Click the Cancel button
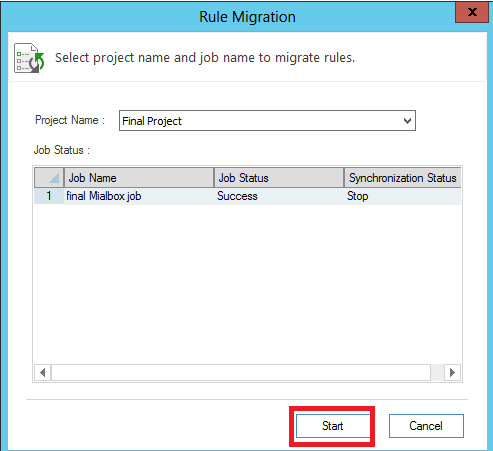The image size is (493, 451). pos(426,426)
